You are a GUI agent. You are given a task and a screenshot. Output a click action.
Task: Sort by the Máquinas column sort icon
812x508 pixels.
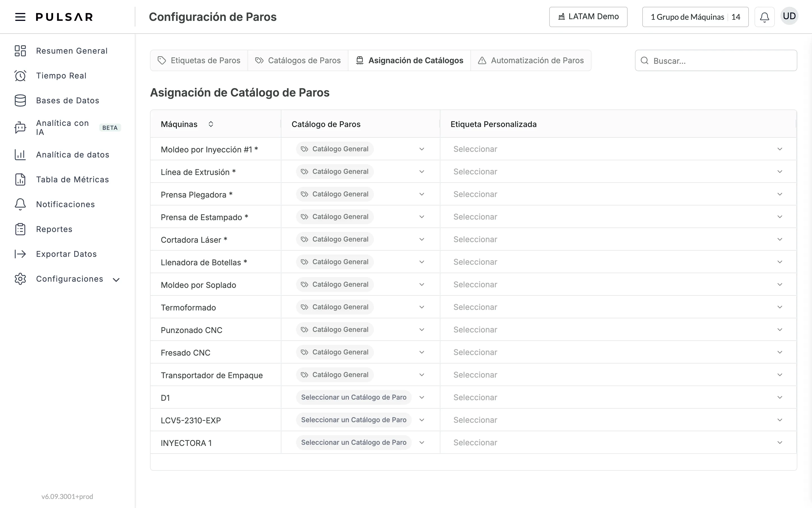pos(211,124)
